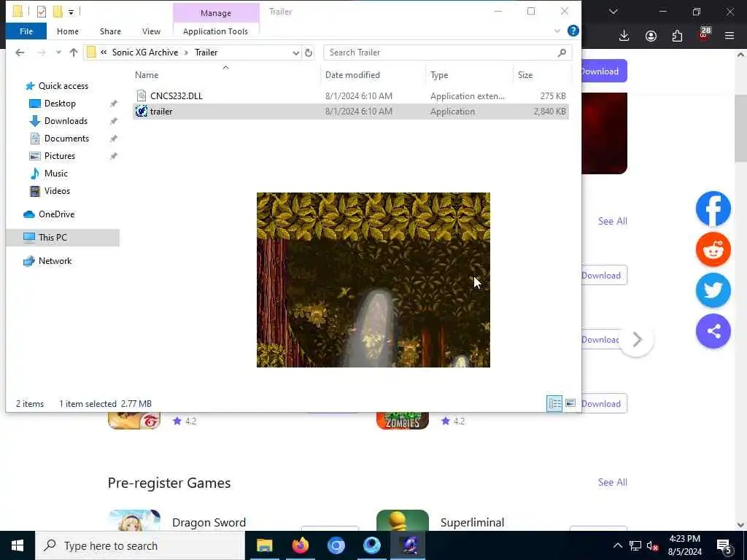This screenshot has width=747, height=560.
Task: Click the CNCS232.DLL file icon
Action: click(142, 96)
